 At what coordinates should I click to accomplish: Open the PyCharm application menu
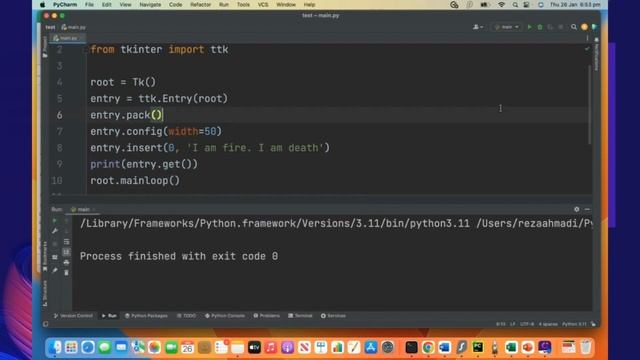click(x=64, y=5)
